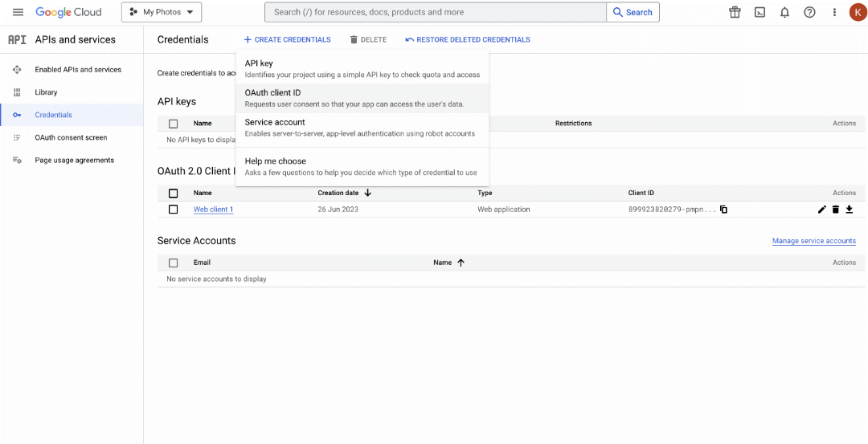Image resolution: width=868 pixels, height=444 pixels.
Task: Click the Library sidebar grid icon
Action: (x=17, y=92)
